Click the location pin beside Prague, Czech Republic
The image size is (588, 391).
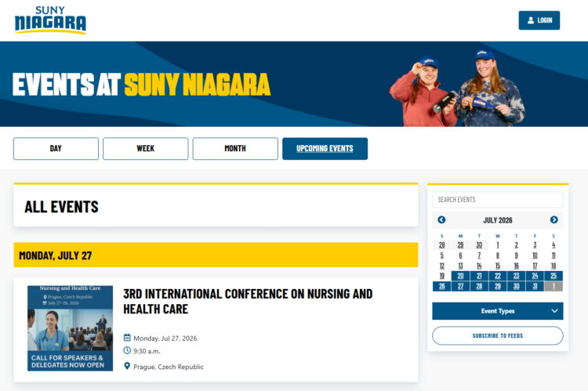[127, 366]
